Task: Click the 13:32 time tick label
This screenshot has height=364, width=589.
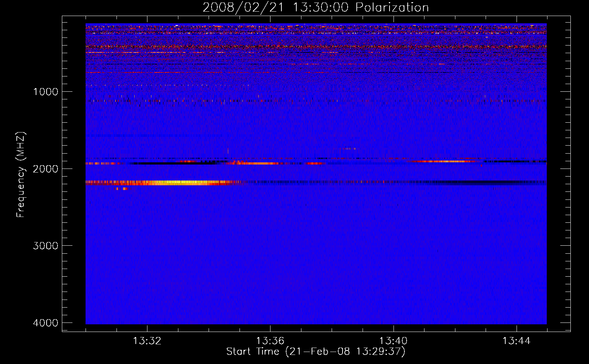Action: [147, 341]
